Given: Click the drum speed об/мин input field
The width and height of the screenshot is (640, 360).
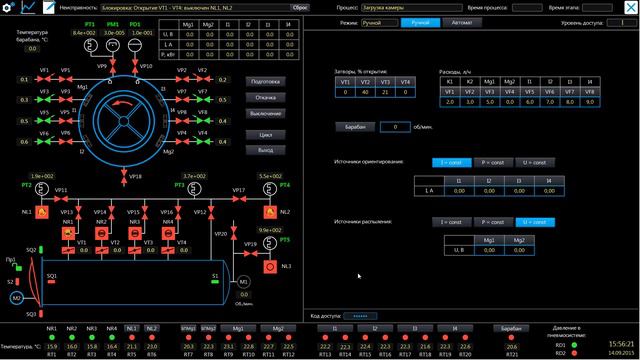Looking at the screenshot, I should (395, 127).
